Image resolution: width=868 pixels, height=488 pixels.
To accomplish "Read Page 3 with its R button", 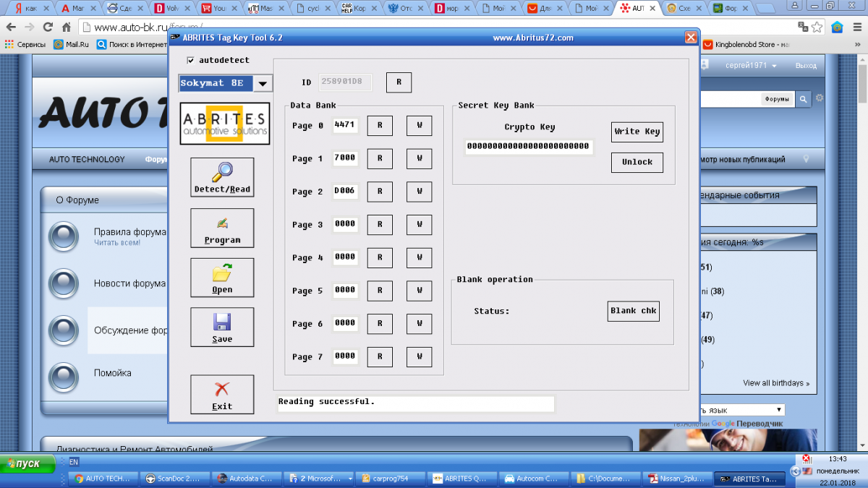I will click(x=380, y=225).
